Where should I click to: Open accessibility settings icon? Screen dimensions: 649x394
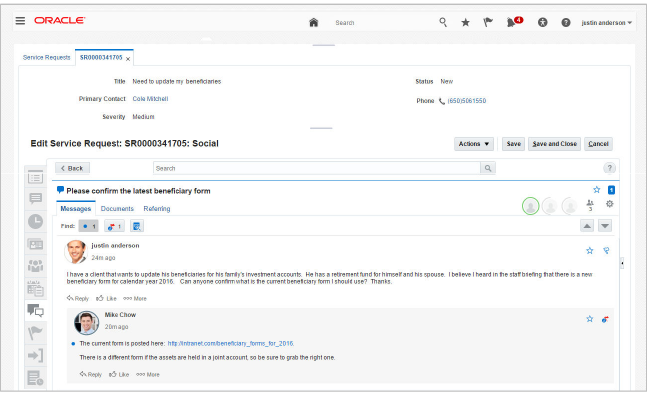543,22
